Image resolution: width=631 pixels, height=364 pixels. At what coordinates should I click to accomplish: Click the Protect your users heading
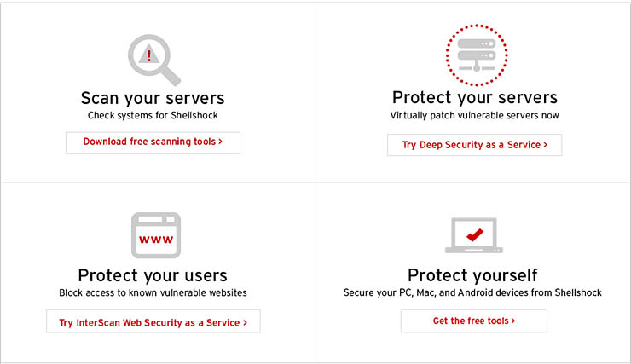(x=153, y=275)
